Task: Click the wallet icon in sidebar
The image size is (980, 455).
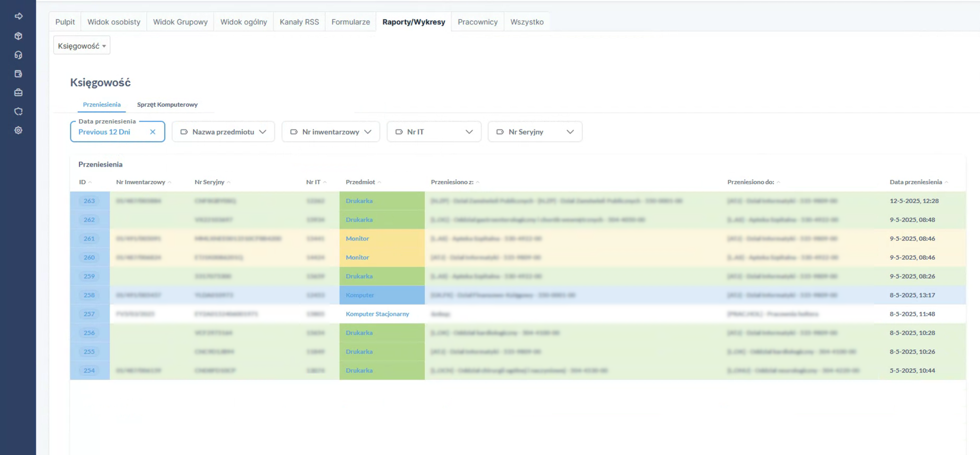Action: [x=18, y=74]
